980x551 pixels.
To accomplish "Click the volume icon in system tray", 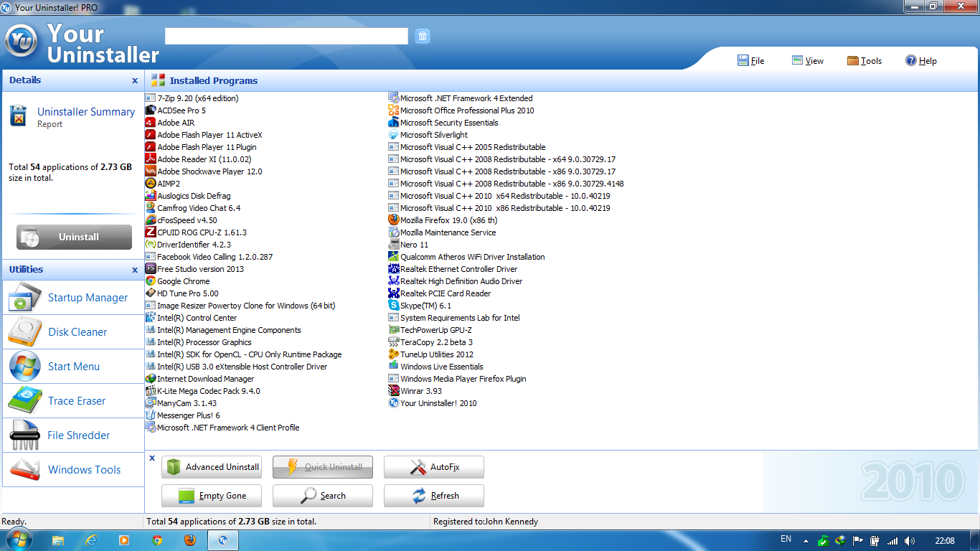I will click(910, 540).
